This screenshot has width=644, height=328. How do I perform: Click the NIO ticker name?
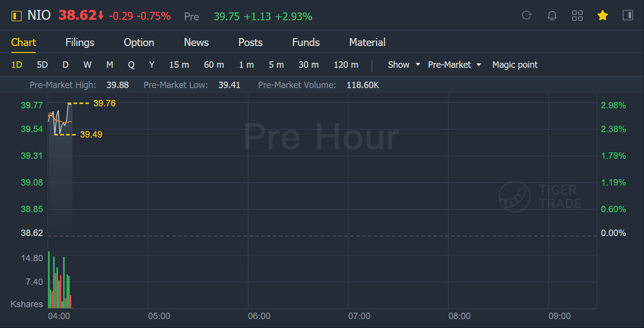[x=39, y=15]
